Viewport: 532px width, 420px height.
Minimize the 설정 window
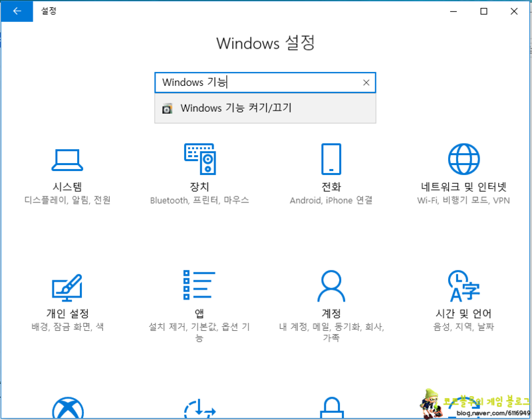pyautogui.click(x=454, y=11)
